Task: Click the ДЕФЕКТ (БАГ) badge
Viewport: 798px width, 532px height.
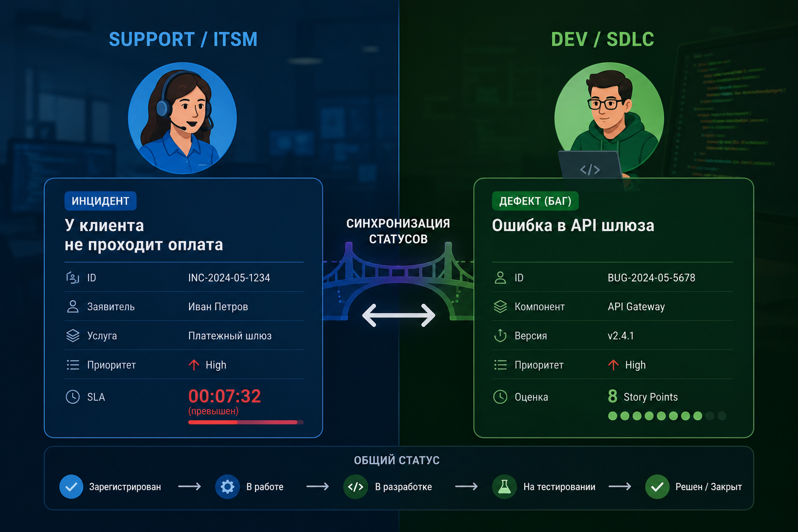Action: coord(535,201)
